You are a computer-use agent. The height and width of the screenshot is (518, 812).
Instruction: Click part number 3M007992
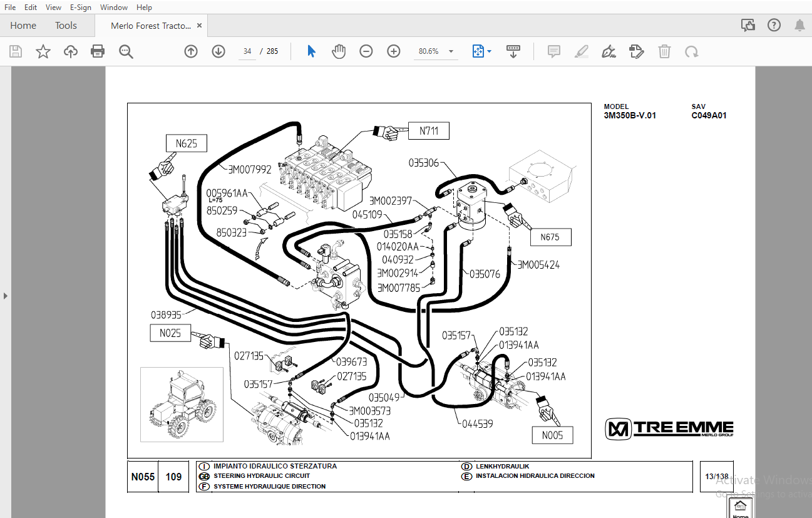tap(250, 169)
